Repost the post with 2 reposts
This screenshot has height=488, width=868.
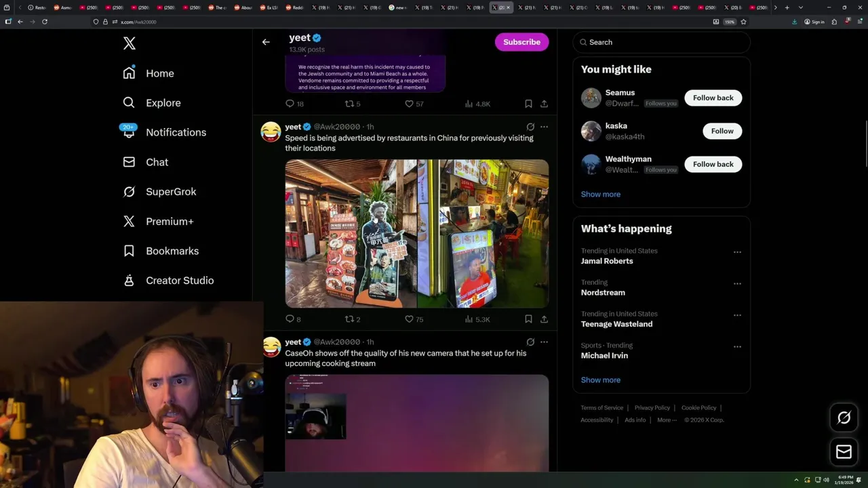click(x=353, y=319)
